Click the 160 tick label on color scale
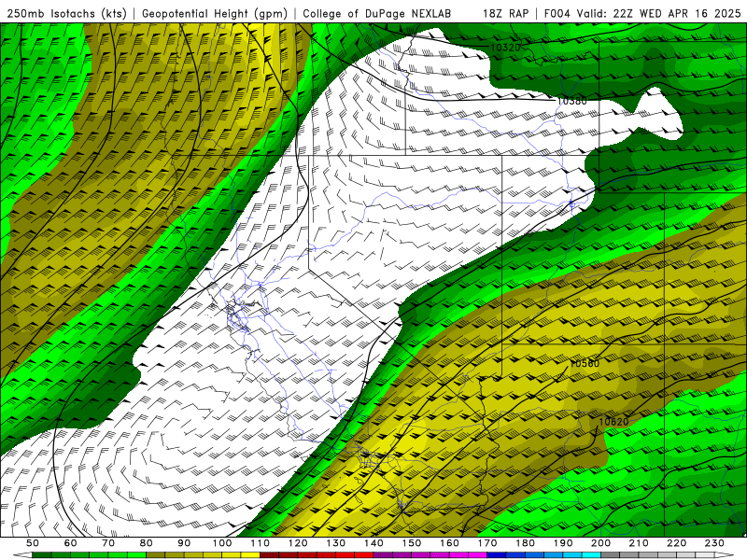This screenshot has width=747, height=560. point(449,543)
